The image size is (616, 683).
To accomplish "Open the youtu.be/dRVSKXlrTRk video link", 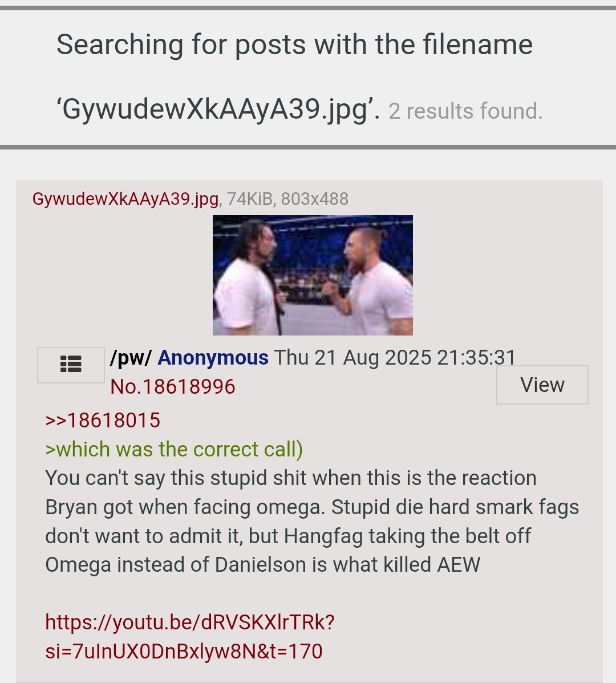I will pyautogui.click(x=190, y=622).
